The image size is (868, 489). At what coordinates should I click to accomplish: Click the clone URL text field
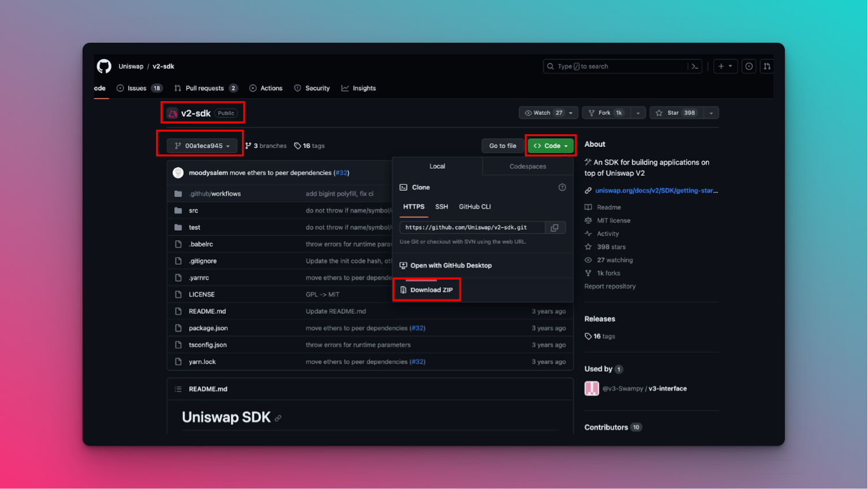(472, 228)
